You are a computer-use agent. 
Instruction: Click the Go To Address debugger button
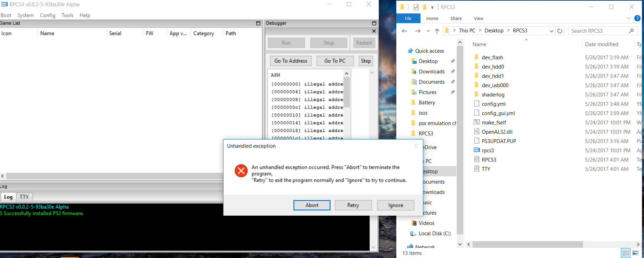coord(291,61)
